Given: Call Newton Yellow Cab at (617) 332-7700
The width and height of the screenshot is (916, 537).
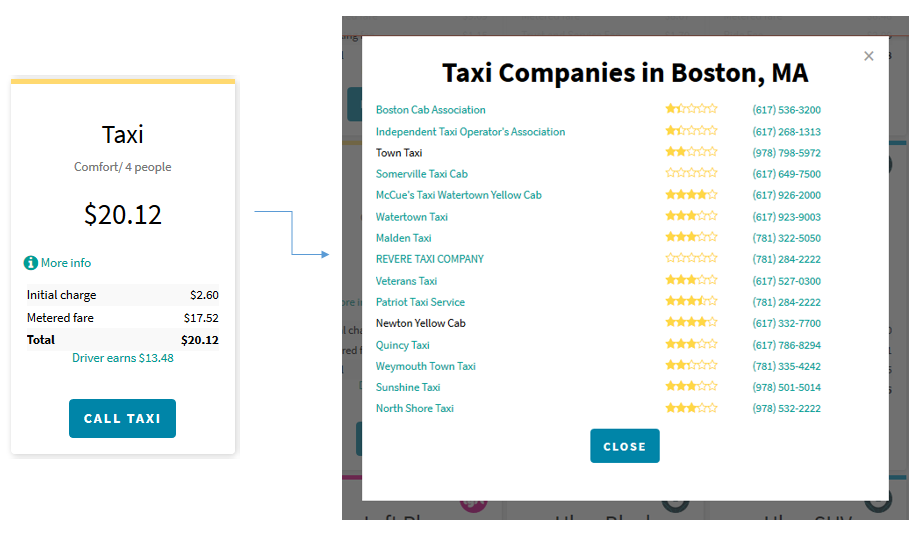Looking at the screenshot, I should point(786,323).
